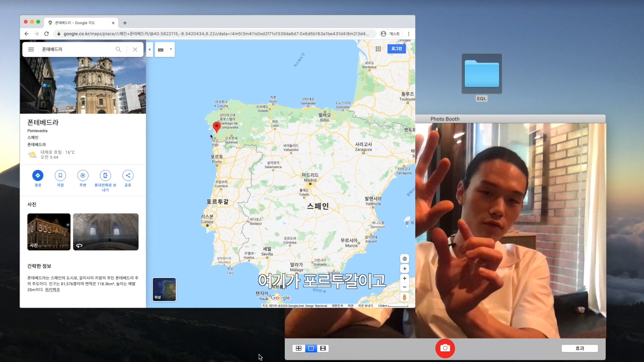Select movie clip mode in Photo Booth
The height and width of the screenshot is (362, 644).
point(323,348)
